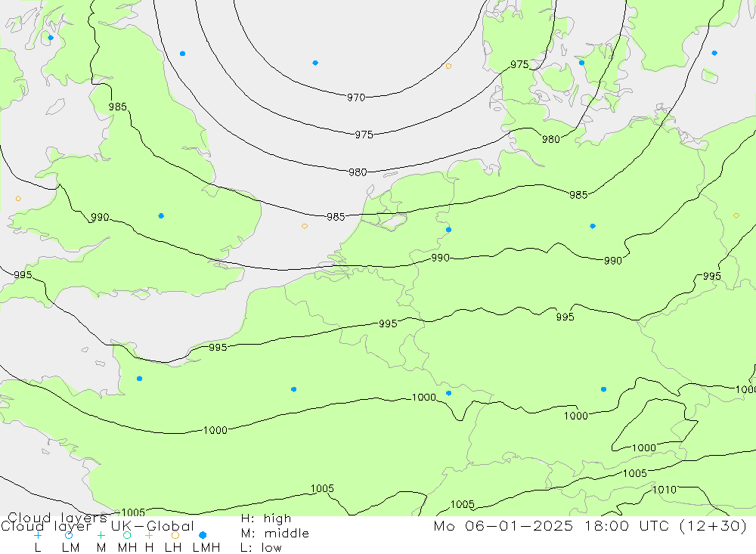The image size is (756, 554).
Task: Click the 'L: low' legend text
Action: pyautogui.click(x=262, y=548)
